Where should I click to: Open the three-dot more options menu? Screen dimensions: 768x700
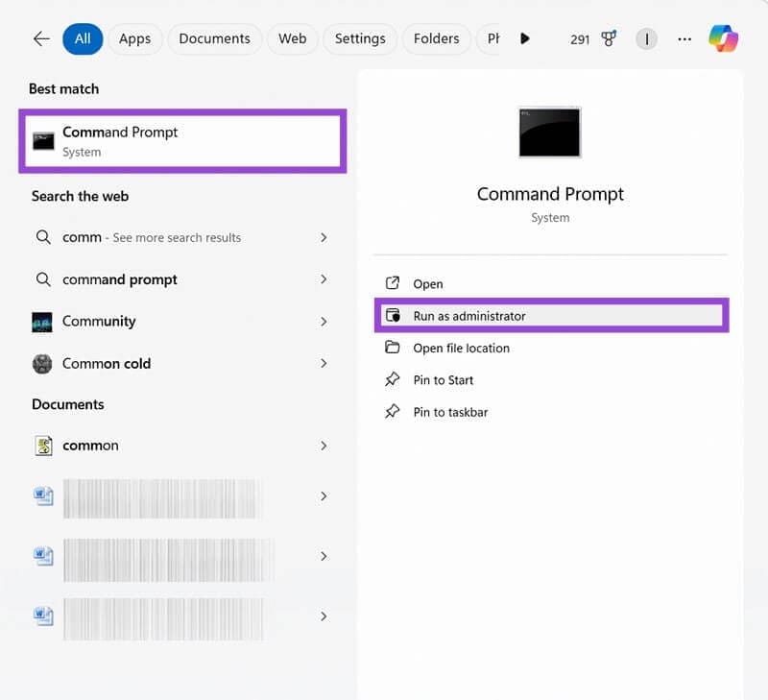point(684,38)
